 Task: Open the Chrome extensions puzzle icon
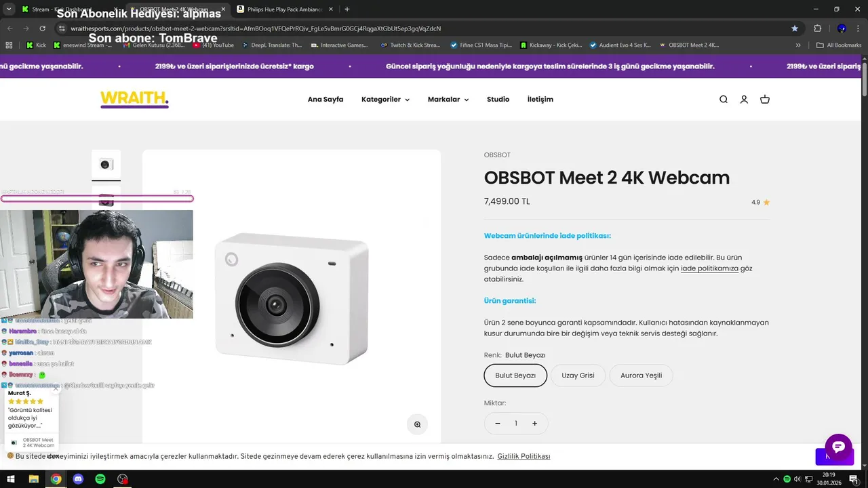pos(817,28)
